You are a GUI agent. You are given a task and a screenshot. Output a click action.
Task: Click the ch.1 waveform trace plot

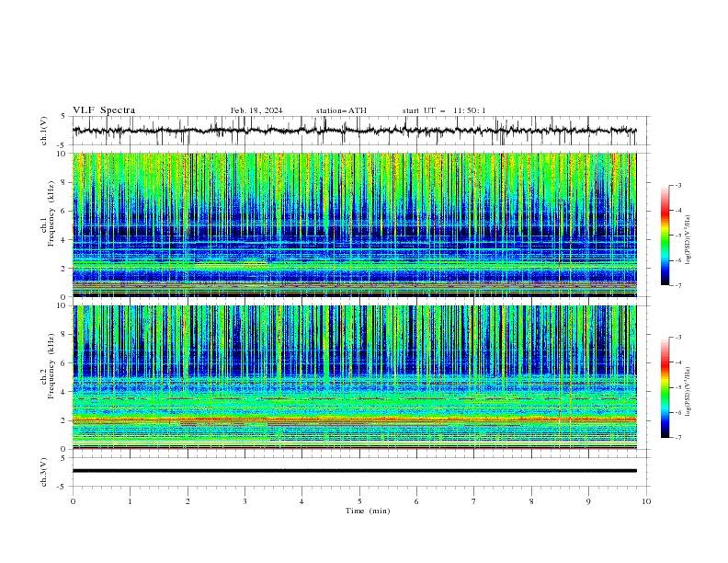(354, 131)
